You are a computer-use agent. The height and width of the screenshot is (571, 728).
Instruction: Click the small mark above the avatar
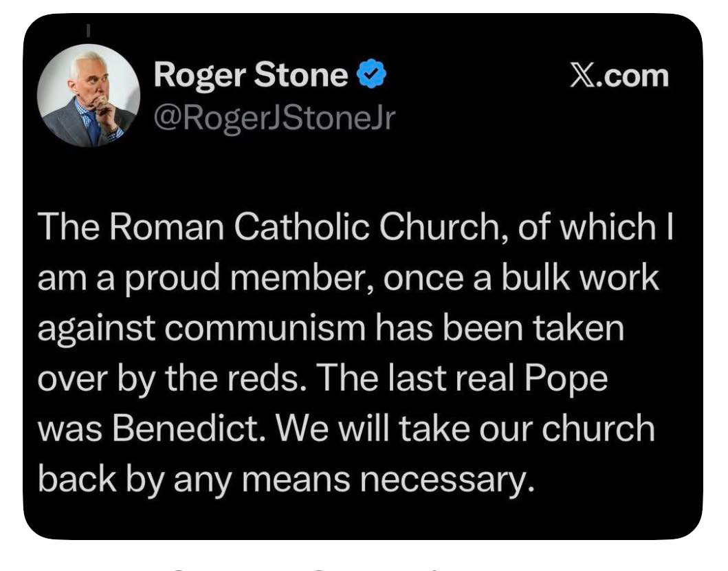pos(89,30)
